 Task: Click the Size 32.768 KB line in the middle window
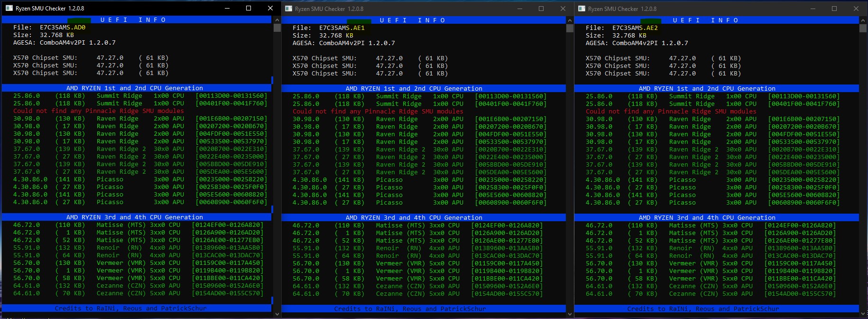coord(323,36)
